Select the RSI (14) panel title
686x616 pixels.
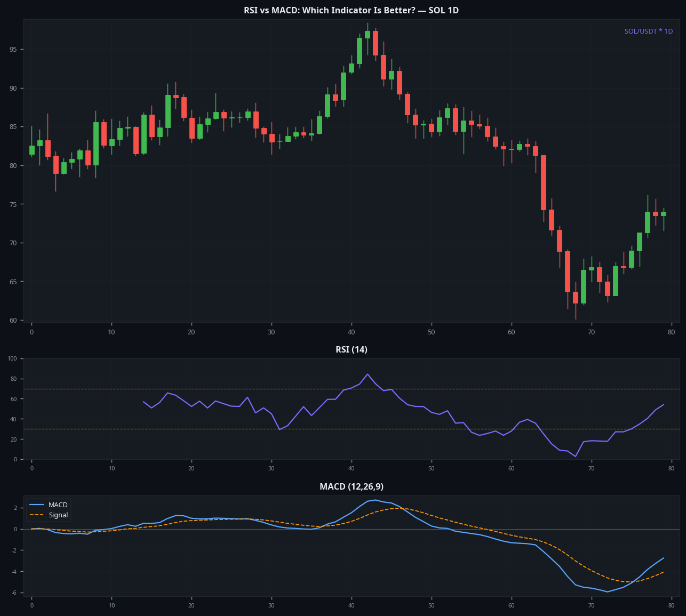[352, 350]
